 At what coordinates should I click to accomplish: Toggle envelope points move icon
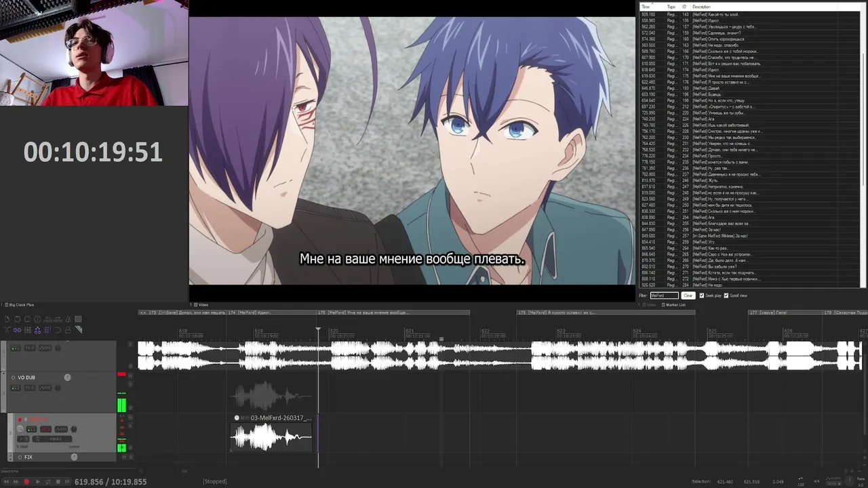pyautogui.click(x=37, y=330)
